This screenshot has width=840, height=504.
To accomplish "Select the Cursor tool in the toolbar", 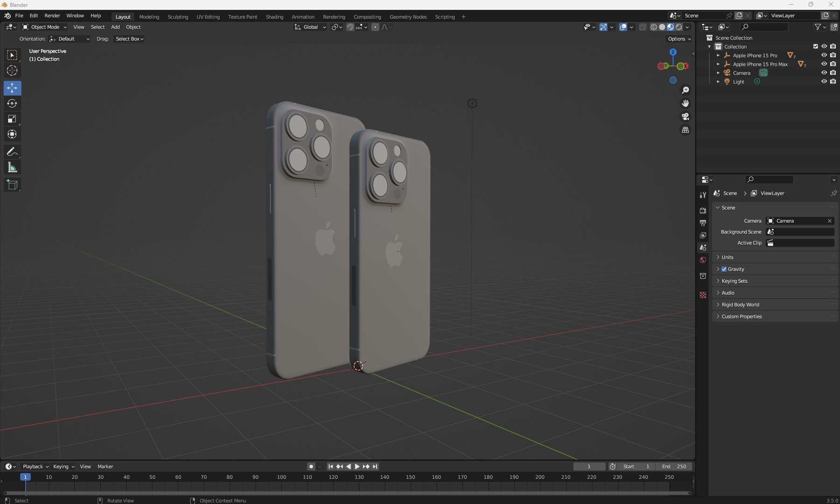I will click(12, 71).
